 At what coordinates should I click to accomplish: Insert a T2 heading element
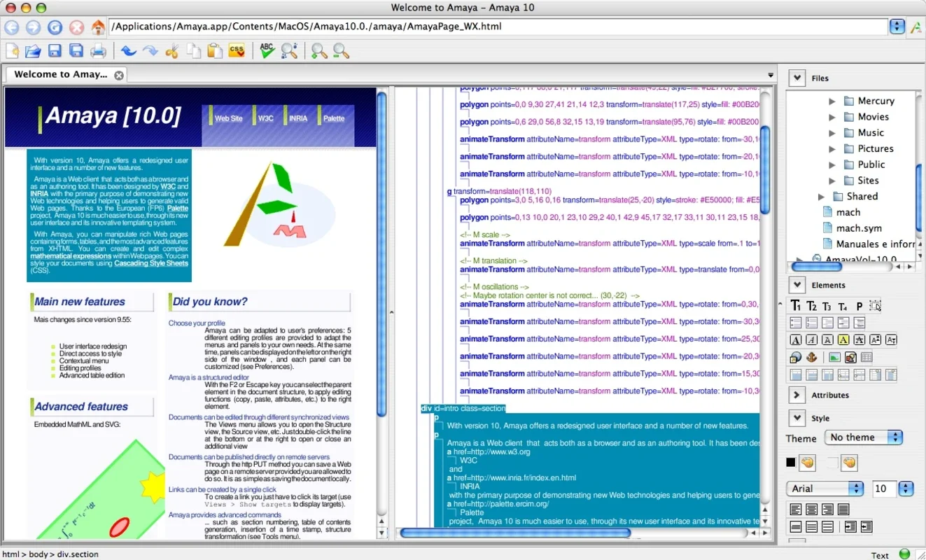point(811,306)
